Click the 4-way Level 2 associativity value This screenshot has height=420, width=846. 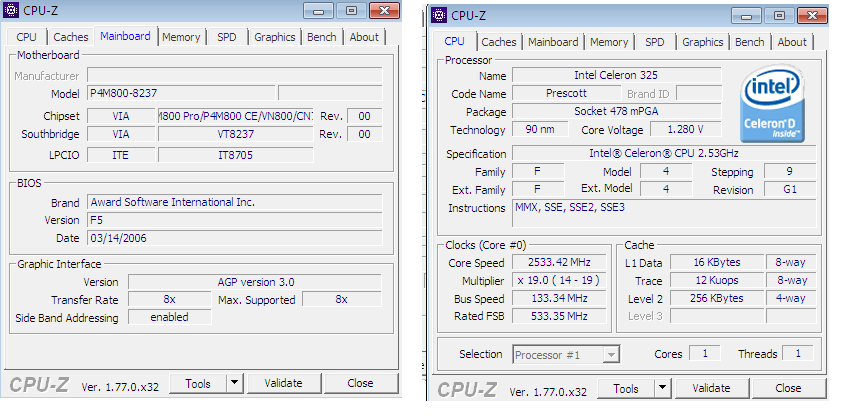pos(791,298)
